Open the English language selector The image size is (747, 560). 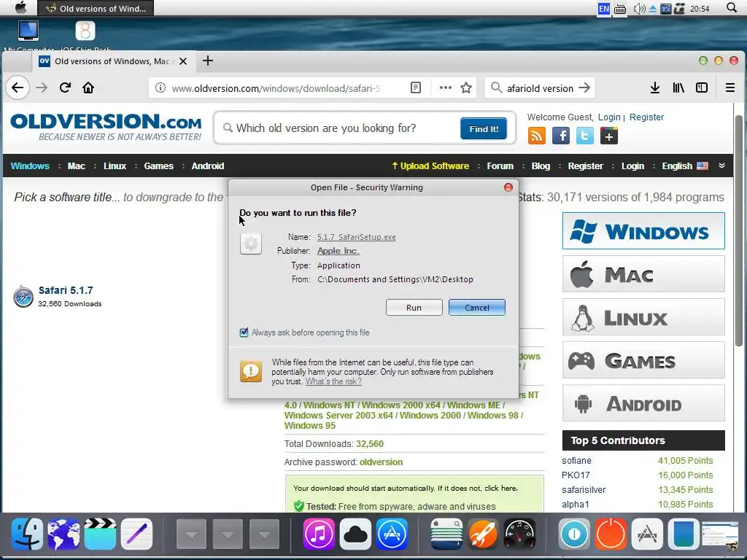(684, 166)
